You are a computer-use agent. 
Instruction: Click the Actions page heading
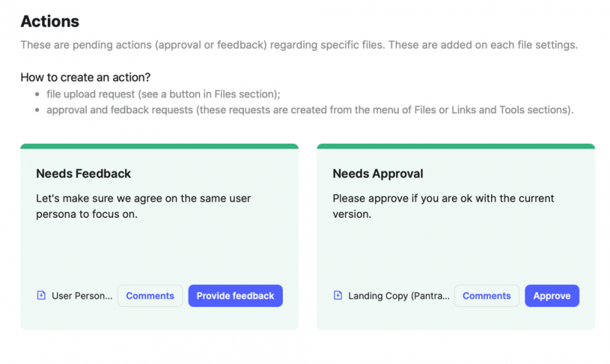pos(50,22)
